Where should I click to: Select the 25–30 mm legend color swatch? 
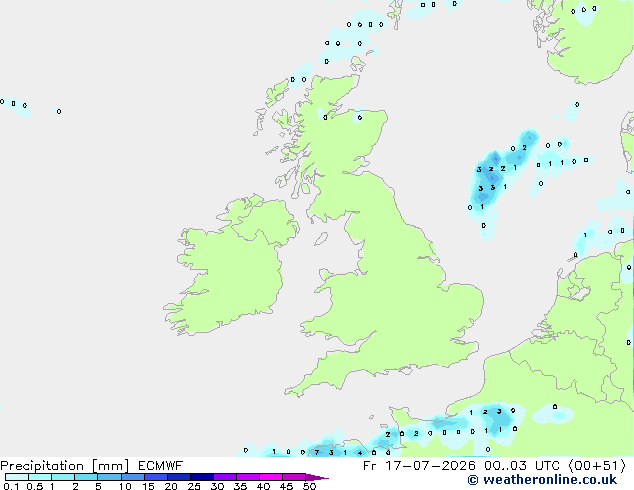[202, 477]
